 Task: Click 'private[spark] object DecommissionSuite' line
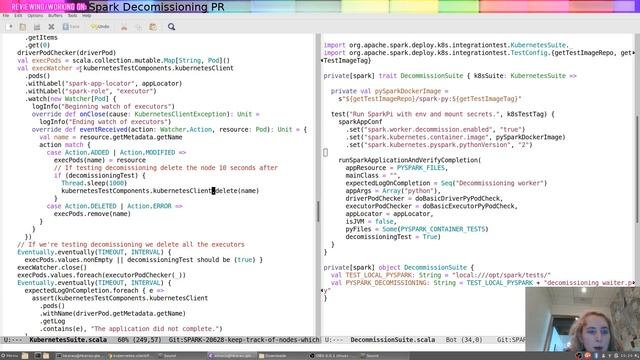point(398,268)
